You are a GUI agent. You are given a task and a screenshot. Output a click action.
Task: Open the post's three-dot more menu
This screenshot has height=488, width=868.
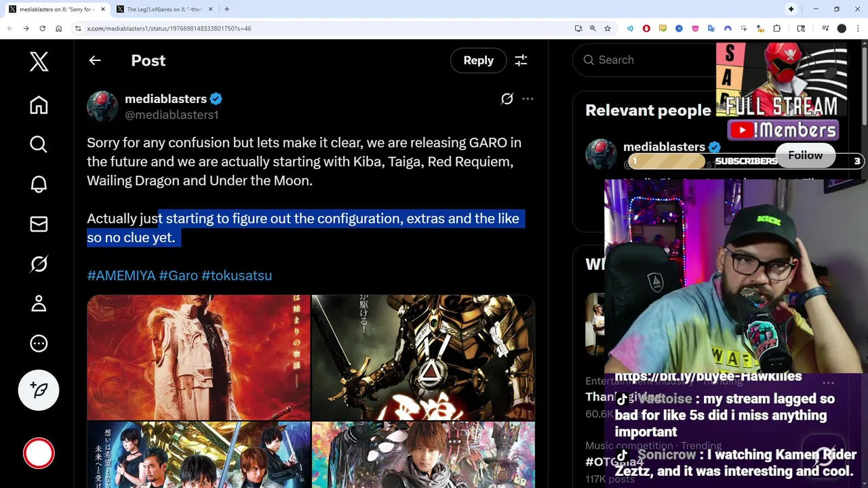click(528, 99)
